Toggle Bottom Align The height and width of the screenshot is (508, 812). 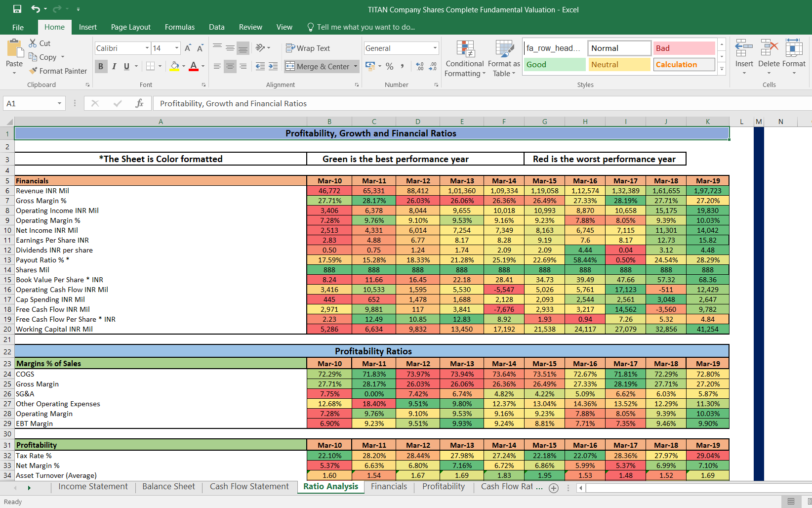tap(243, 47)
